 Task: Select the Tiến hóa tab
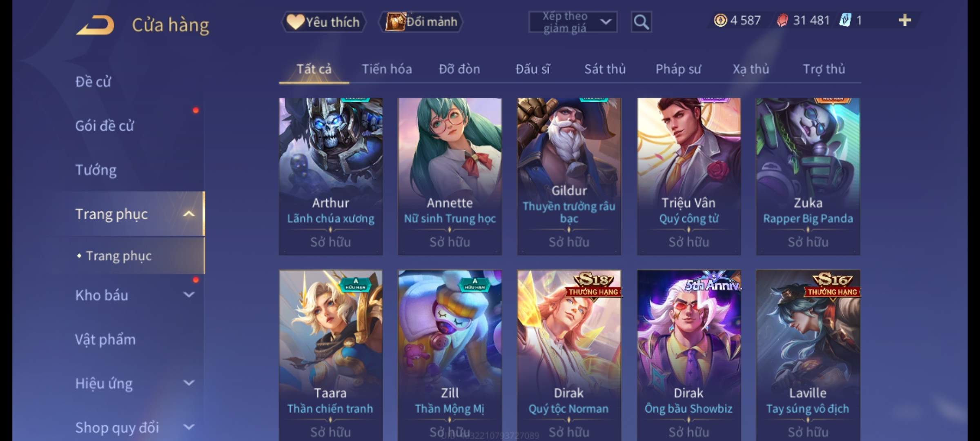[387, 69]
